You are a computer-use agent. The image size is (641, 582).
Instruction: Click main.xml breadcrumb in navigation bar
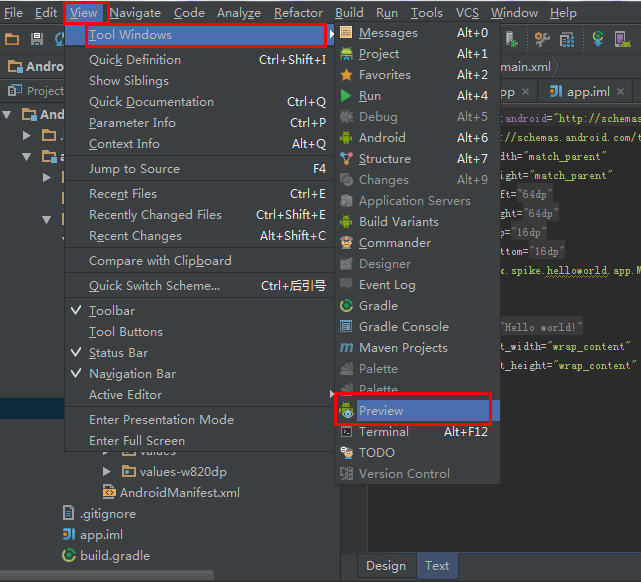pyautogui.click(x=527, y=67)
